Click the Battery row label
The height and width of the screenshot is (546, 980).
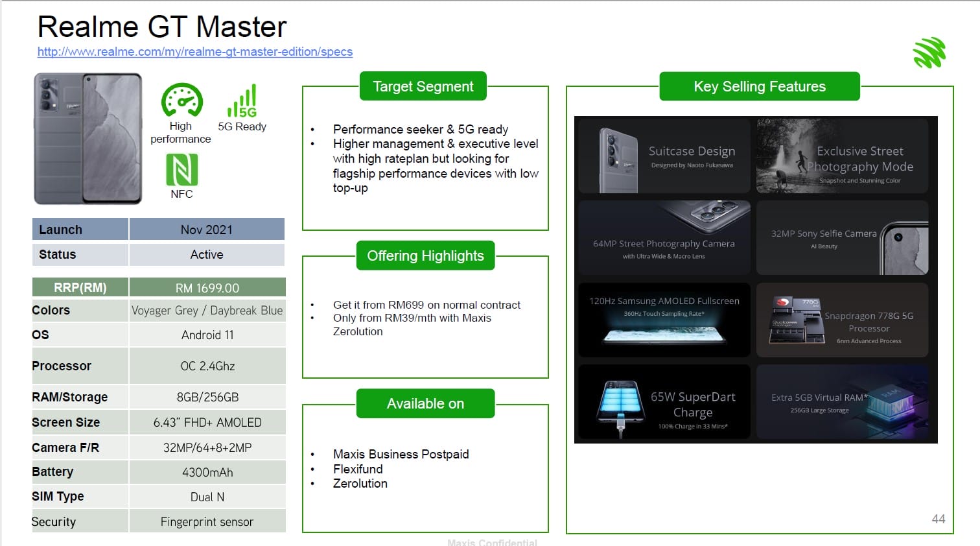[x=80, y=472]
